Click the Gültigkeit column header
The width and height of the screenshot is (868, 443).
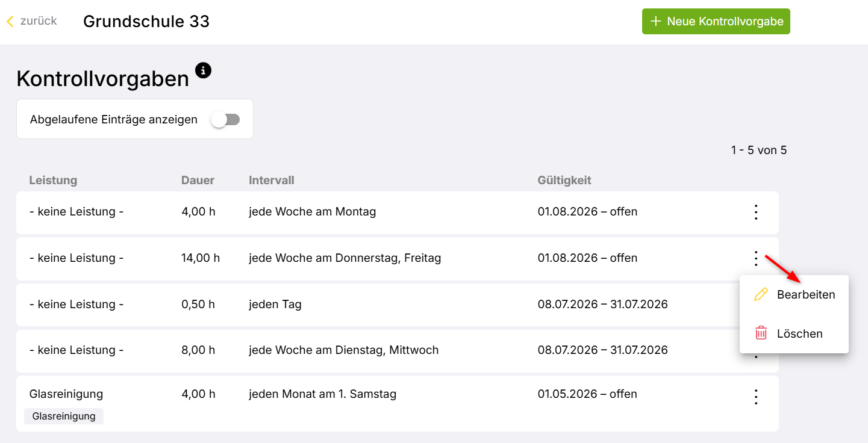(564, 180)
